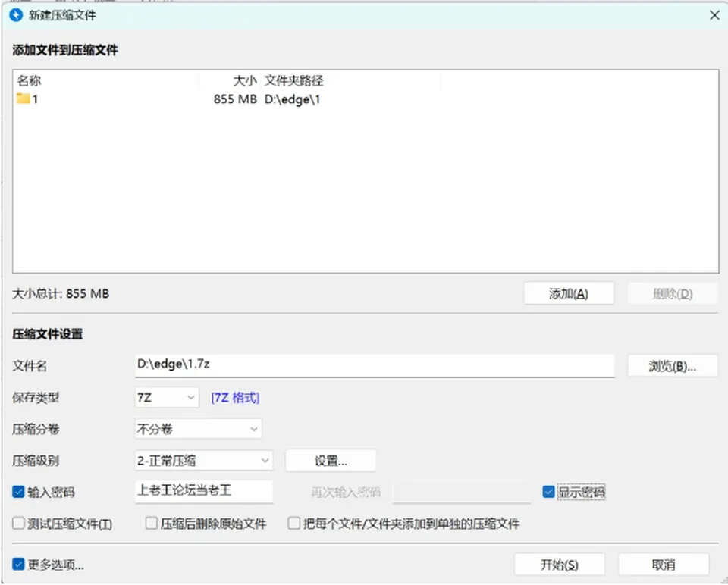The width and height of the screenshot is (728, 585).
Task: Uncheck the 显示密码 checkbox
Action: click(548, 492)
